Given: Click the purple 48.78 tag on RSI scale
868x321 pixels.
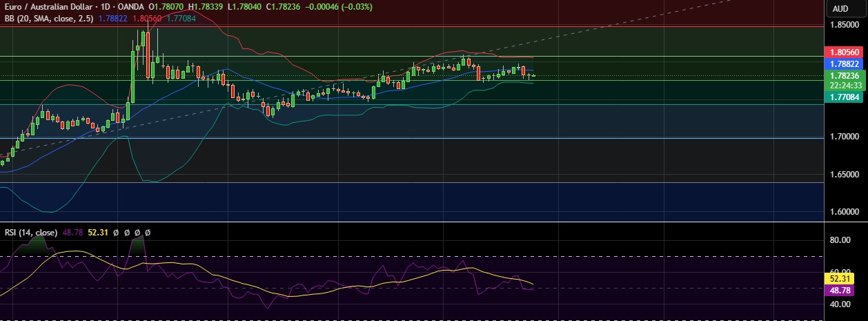Looking at the screenshot, I should coord(841,291).
